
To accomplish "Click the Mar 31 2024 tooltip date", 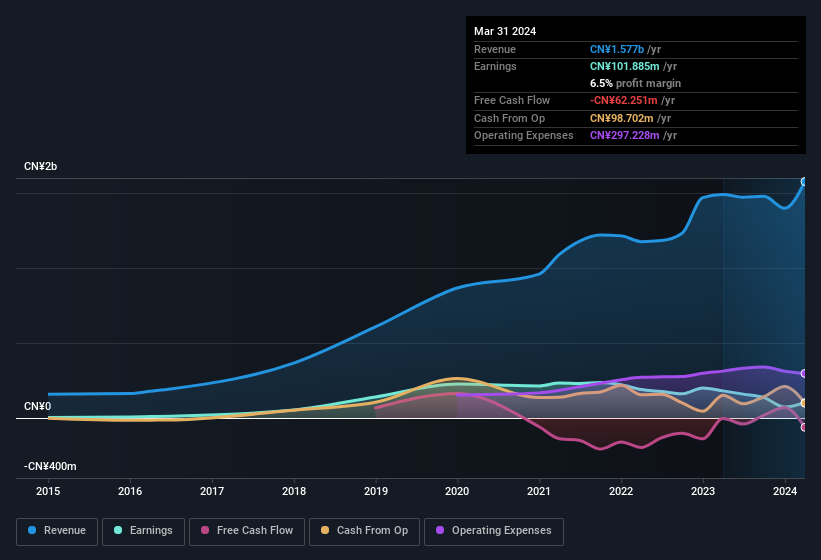I will tap(505, 31).
